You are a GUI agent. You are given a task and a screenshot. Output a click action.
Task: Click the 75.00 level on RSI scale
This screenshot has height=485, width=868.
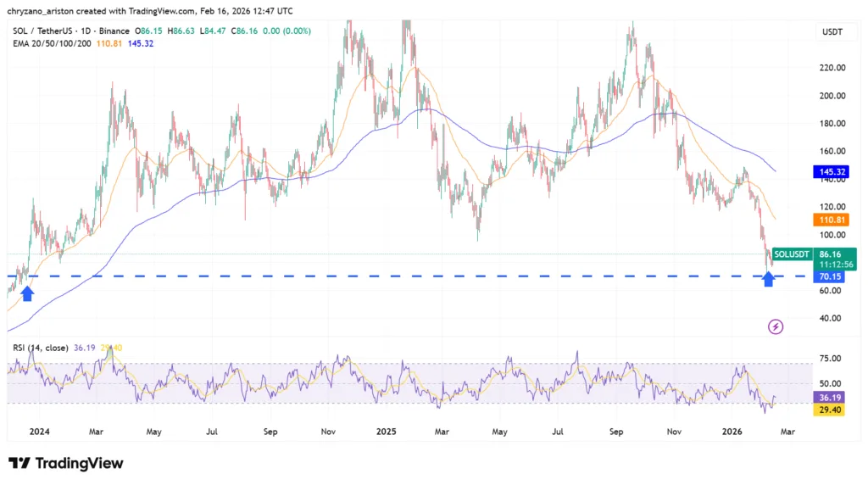point(829,359)
